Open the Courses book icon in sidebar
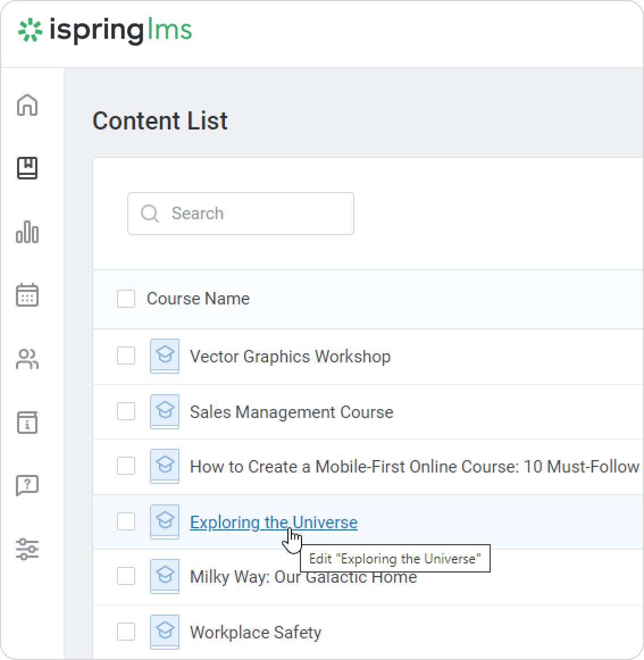This screenshot has height=660, width=644. pos(27,168)
